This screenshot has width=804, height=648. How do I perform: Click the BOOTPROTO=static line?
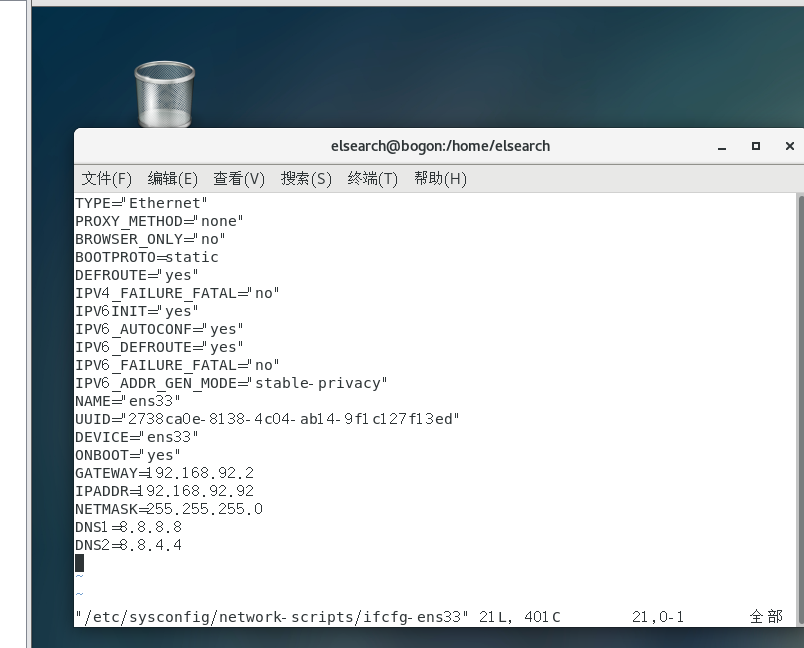147,257
